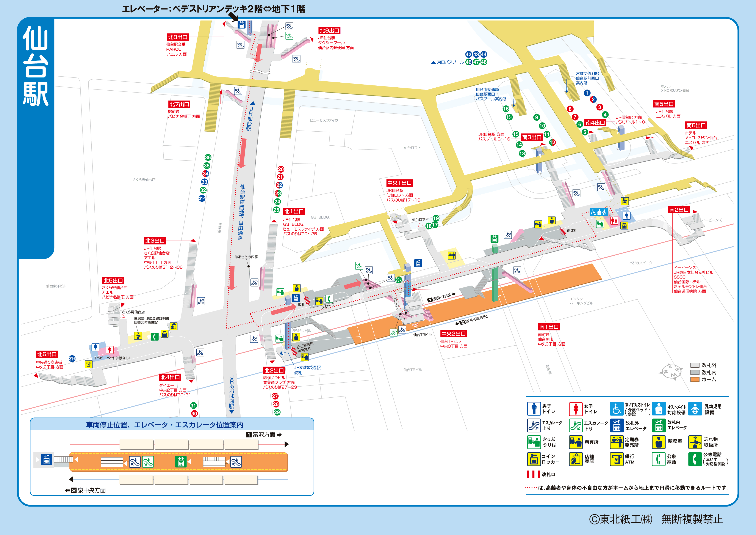Click the women's toilet legend icon (女子トイレ)
This screenshot has height=535, width=756.
pyautogui.click(x=576, y=409)
